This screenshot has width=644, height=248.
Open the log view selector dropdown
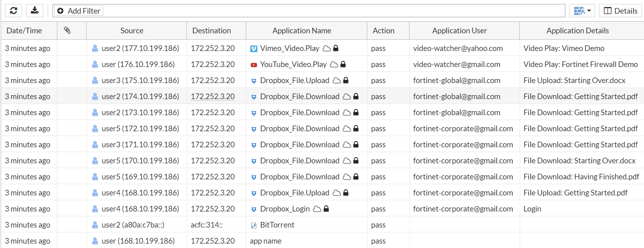(582, 11)
